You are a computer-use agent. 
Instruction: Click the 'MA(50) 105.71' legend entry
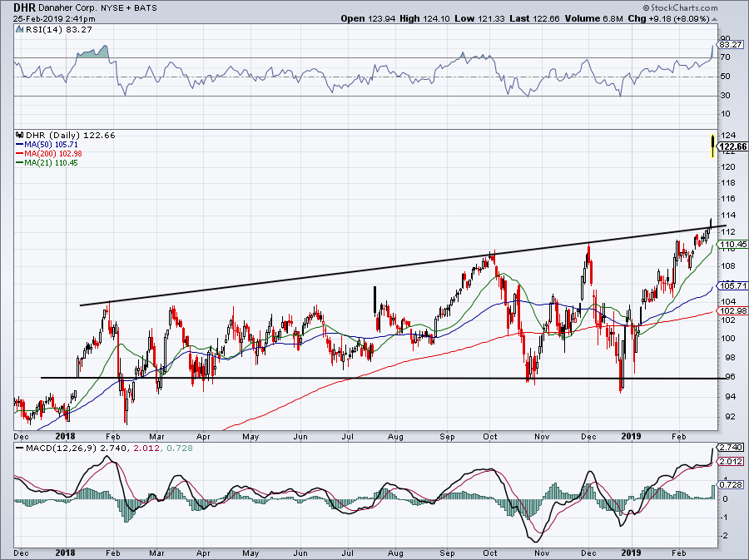coord(51,144)
